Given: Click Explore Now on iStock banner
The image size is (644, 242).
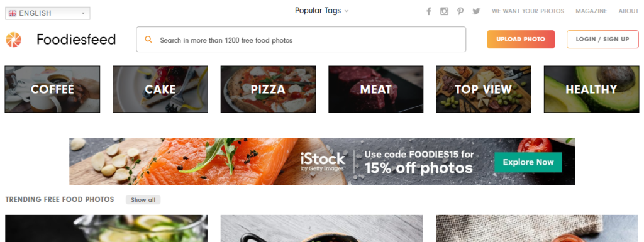Looking at the screenshot, I should click(528, 162).
